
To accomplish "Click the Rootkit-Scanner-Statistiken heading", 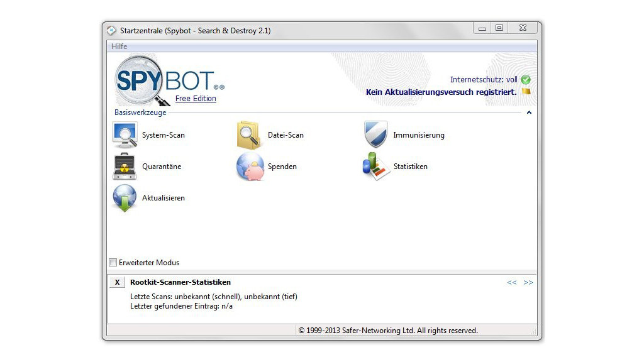I will (180, 282).
